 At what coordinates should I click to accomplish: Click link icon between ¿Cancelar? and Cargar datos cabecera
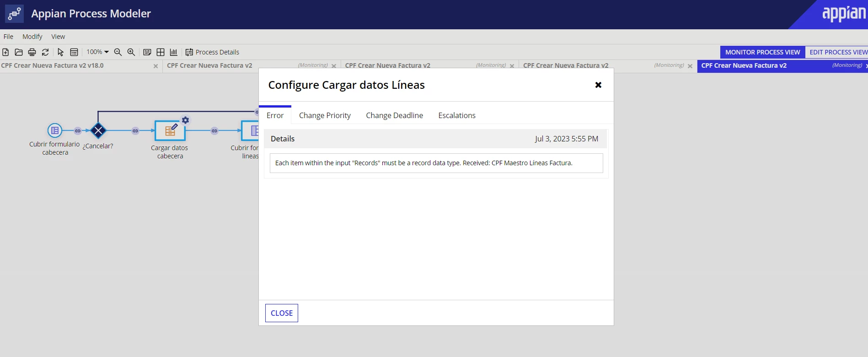(x=135, y=131)
